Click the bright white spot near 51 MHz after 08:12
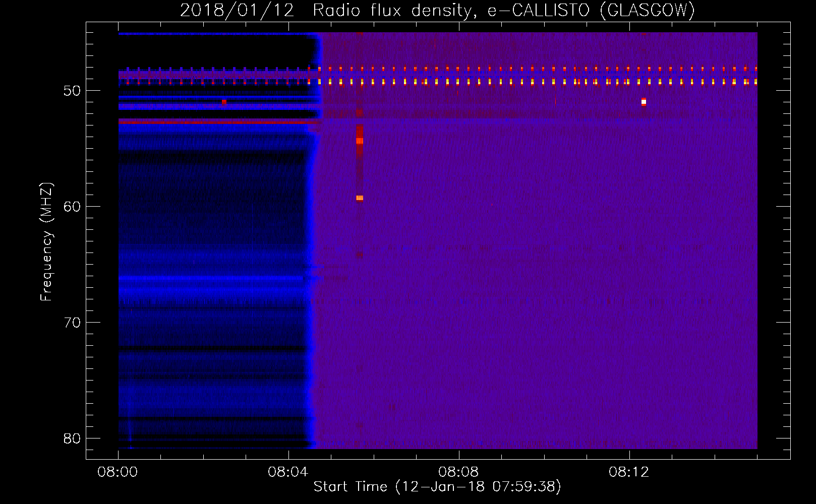 [644, 102]
